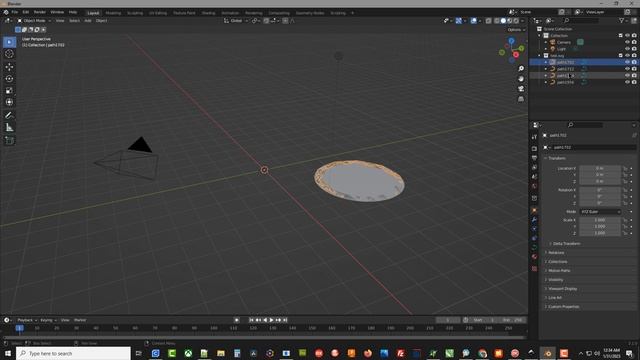Hide the Collection in the outliner
640x360 pixels.
pos(627,36)
